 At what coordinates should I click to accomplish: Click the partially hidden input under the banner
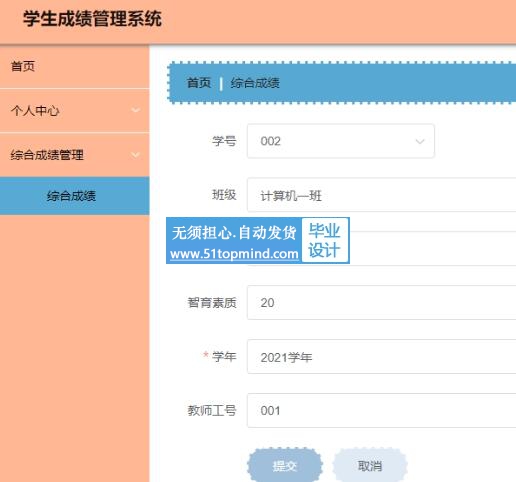(x=433, y=249)
